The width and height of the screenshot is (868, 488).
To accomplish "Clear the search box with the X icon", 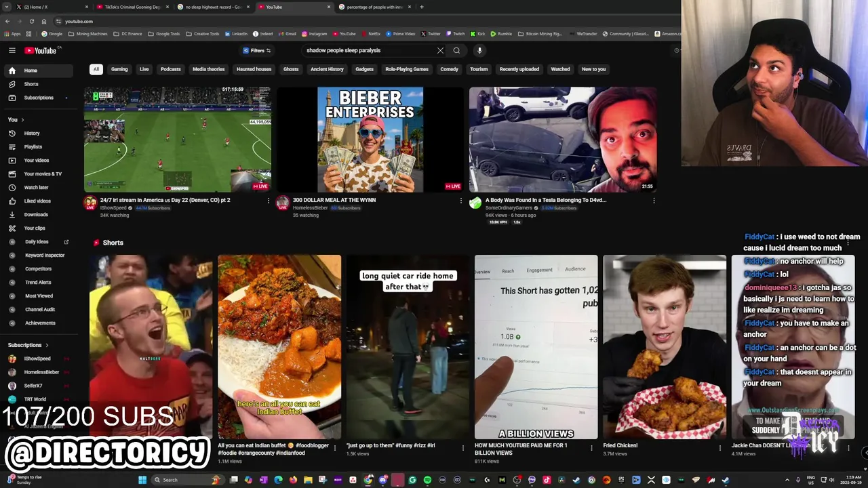I will pyautogui.click(x=440, y=50).
